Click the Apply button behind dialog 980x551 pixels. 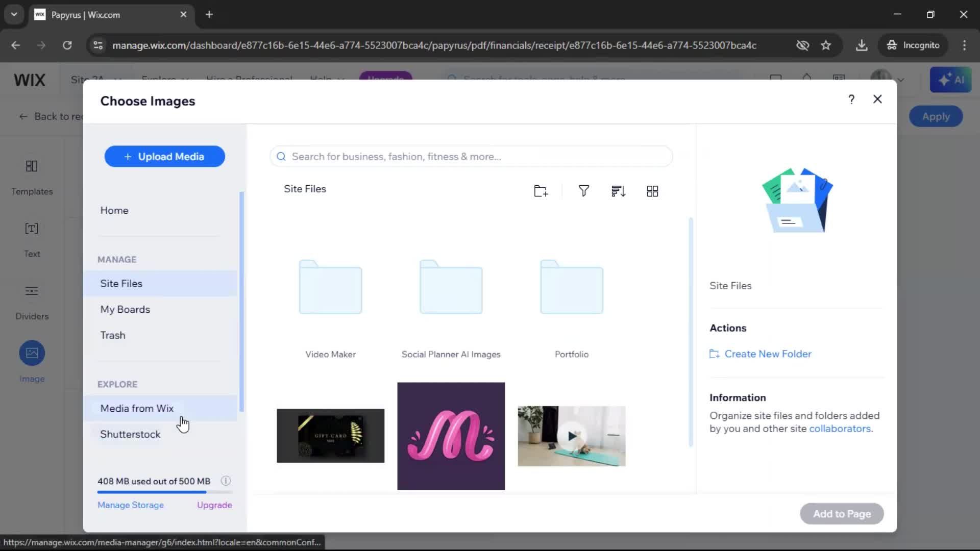point(936,116)
